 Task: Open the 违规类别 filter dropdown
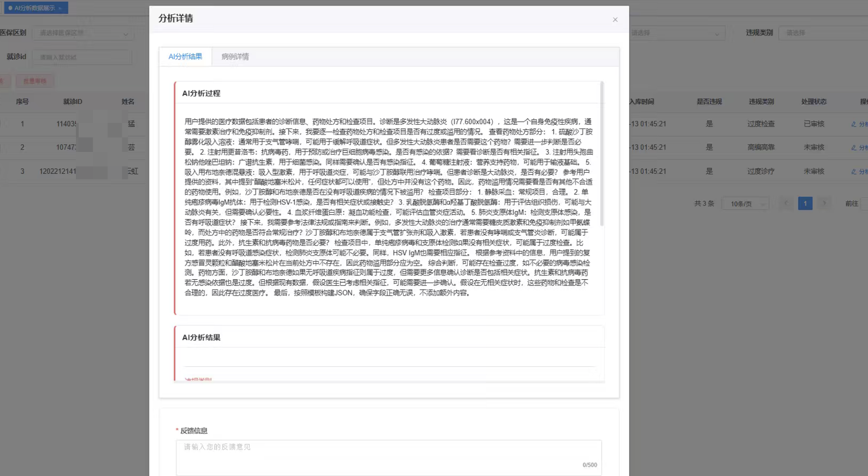point(823,33)
